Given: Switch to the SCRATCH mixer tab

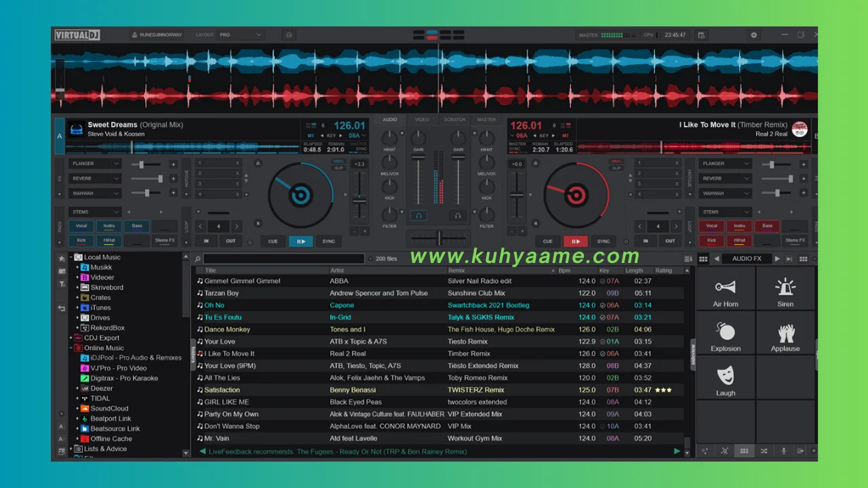Looking at the screenshot, I should click(454, 120).
